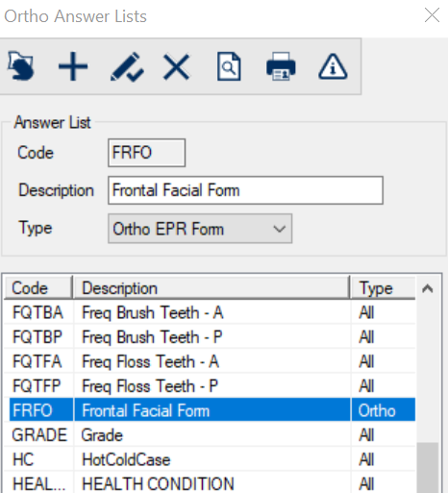Add a new answer list with plus icon
448x493 pixels.
[x=73, y=66]
